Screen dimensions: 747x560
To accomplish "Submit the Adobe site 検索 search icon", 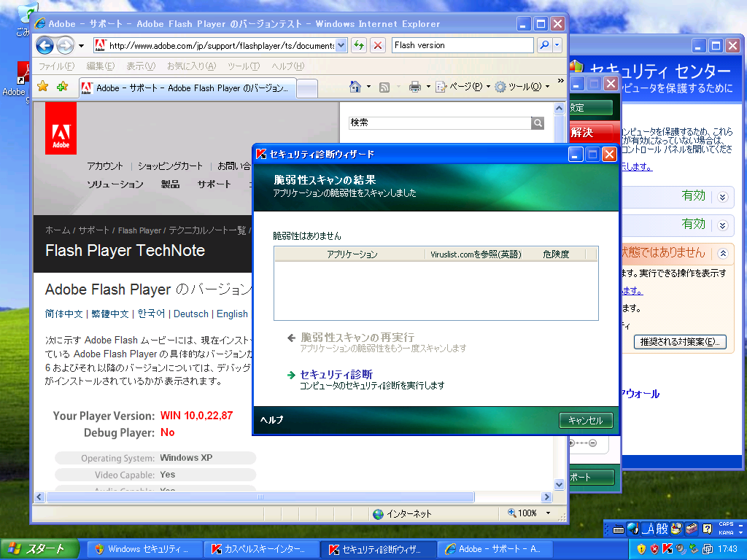I will (538, 122).
